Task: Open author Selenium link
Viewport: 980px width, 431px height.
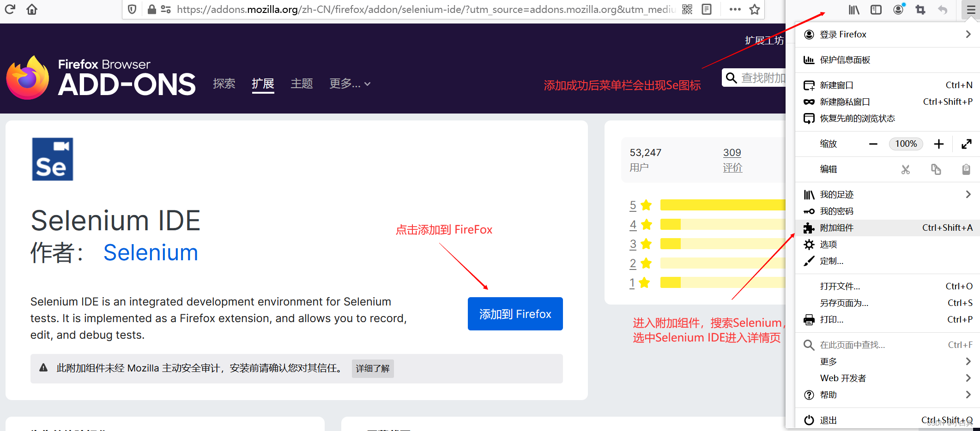Action: (151, 253)
